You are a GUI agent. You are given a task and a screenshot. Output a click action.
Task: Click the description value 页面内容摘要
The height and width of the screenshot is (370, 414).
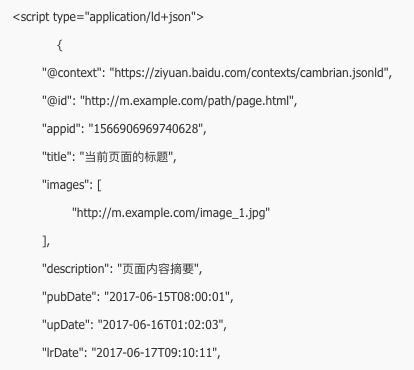pos(158,269)
